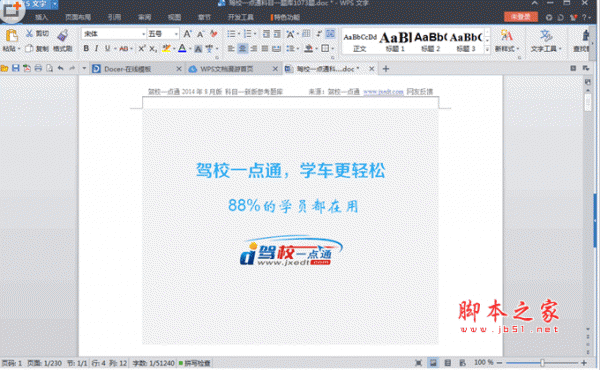Expand the styles gallery more arrow

coord(487,49)
